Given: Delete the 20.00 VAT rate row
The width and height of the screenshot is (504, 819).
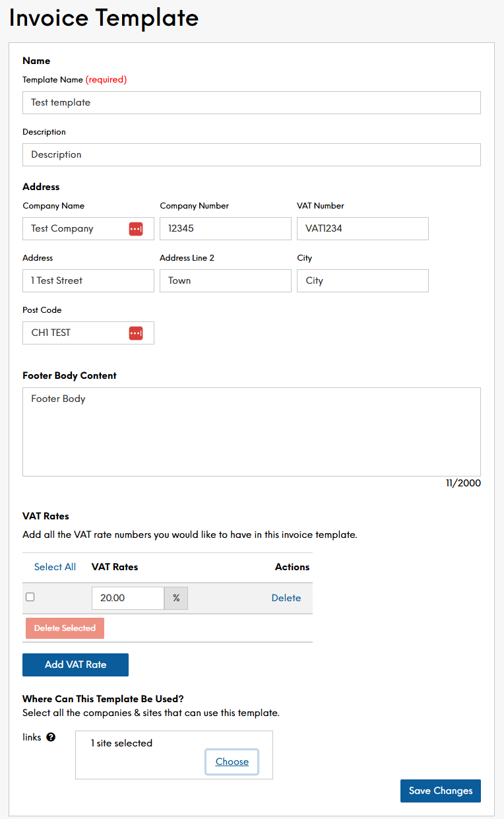Looking at the screenshot, I should [286, 598].
